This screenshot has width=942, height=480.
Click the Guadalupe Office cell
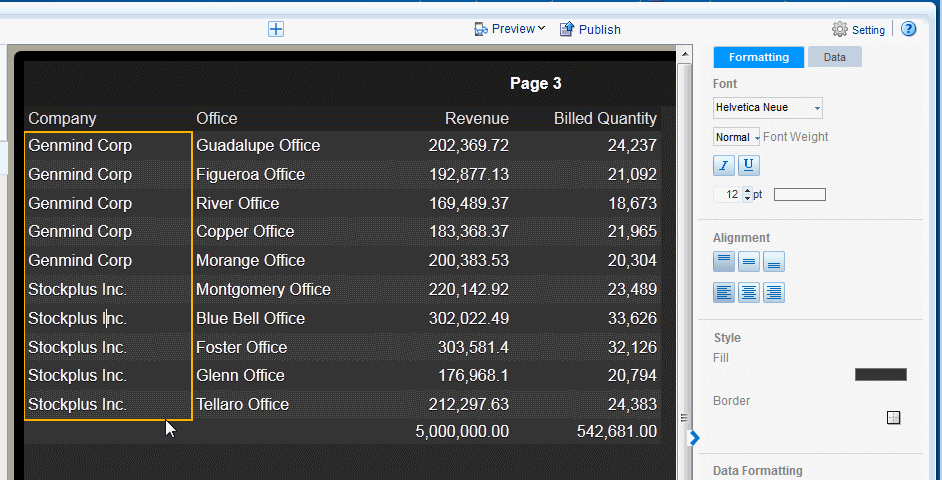(258, 145)
